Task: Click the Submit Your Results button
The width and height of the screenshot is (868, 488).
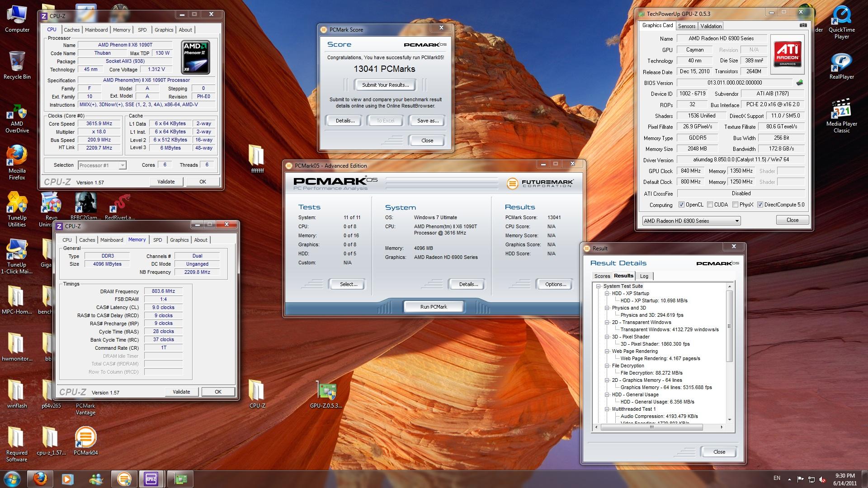Action: [385, 85]
